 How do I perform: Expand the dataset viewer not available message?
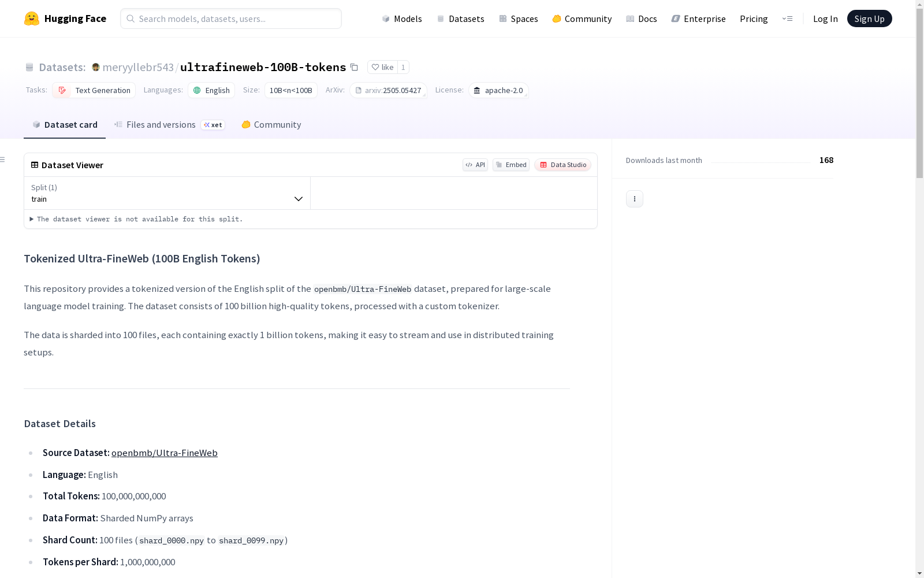[136, 219]
